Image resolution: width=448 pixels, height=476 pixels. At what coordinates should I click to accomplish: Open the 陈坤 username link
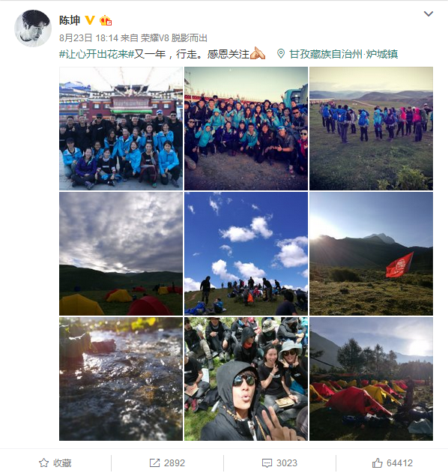[x=70, y=20]
